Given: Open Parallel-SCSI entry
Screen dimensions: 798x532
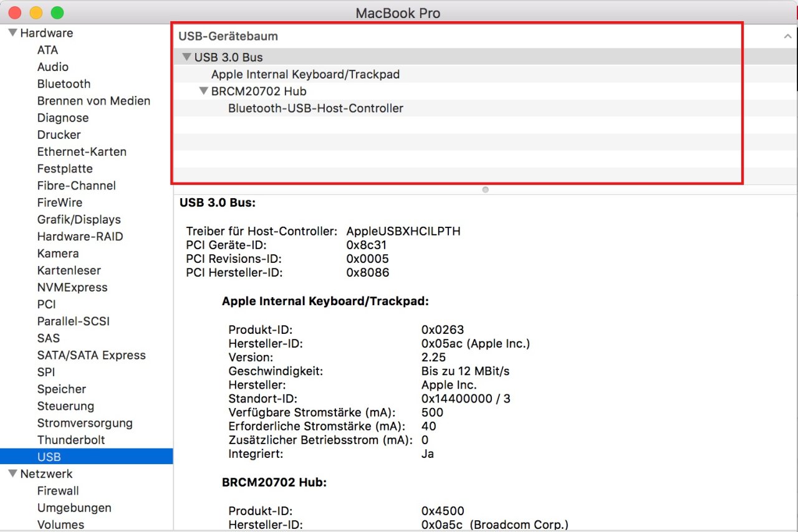Looking at the screenshot, I should 73,321.
